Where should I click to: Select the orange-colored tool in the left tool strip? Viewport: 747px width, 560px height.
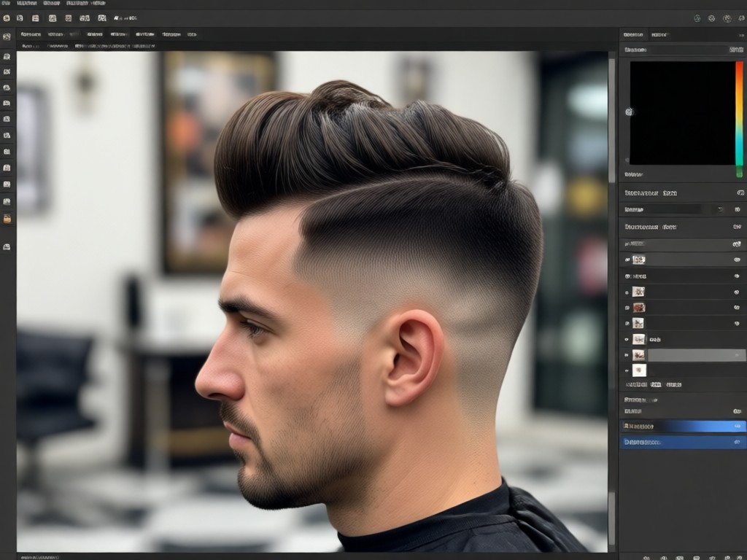pyautogui.click(x=7, y=219)
